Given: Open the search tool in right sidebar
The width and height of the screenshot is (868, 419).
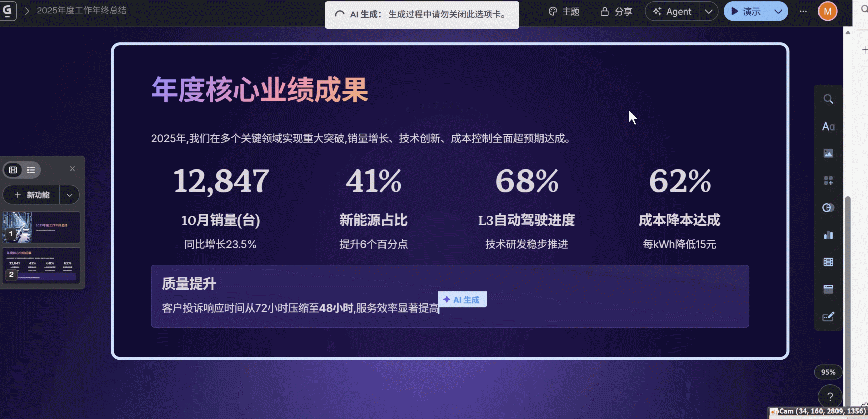Looking at the screenshot, I should pyautogui.click(x=828, y=99).
